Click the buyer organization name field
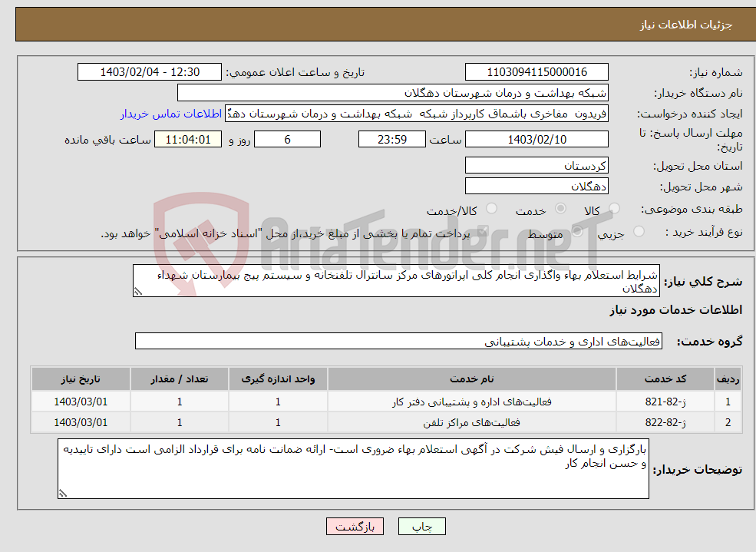756x552 pixels. pos(393,93)
